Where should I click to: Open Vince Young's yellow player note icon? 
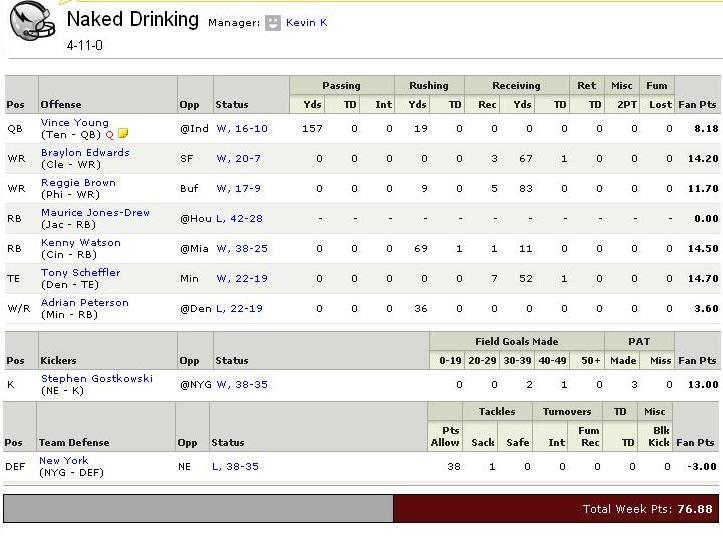(x=123, y=134)
